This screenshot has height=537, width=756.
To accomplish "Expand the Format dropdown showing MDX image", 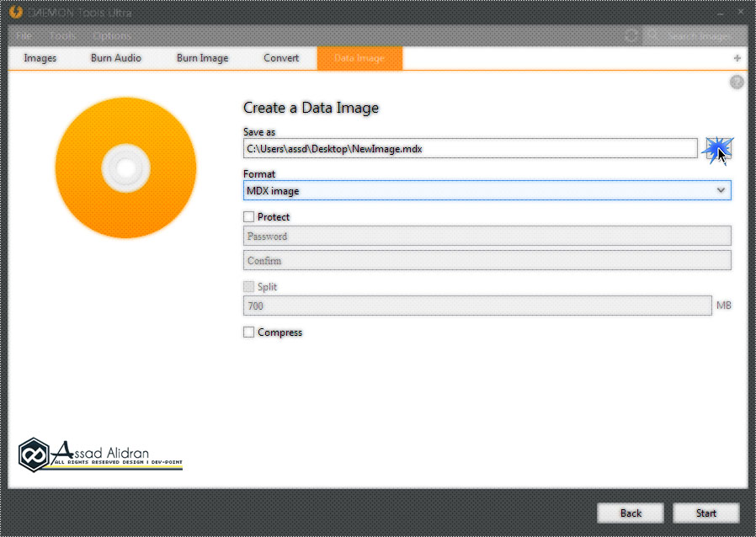I will click(487, 190).
